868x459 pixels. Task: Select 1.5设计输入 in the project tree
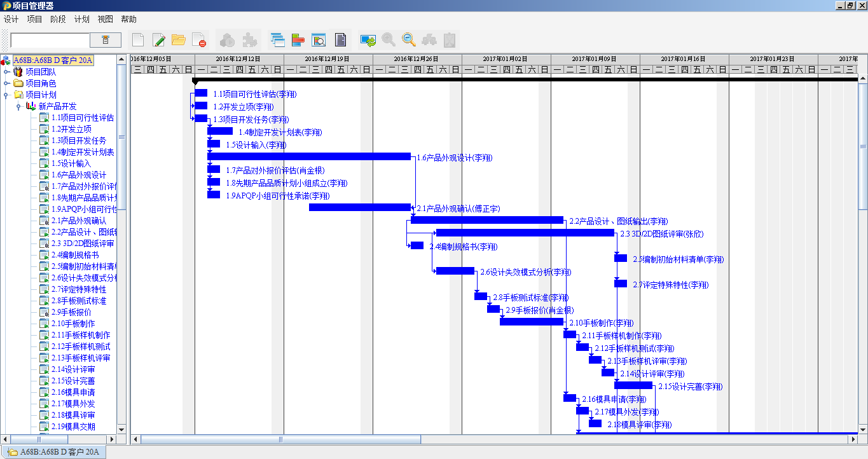point(71,163)
